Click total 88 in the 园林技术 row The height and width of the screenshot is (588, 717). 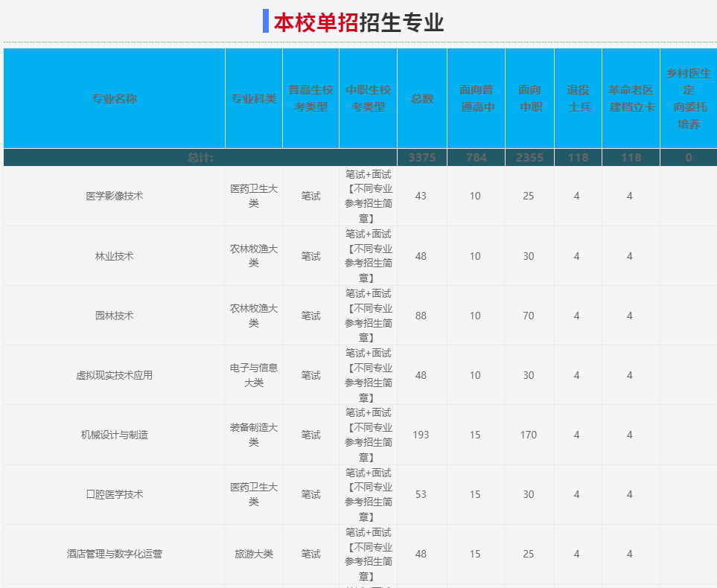click(x=421, y=316)
